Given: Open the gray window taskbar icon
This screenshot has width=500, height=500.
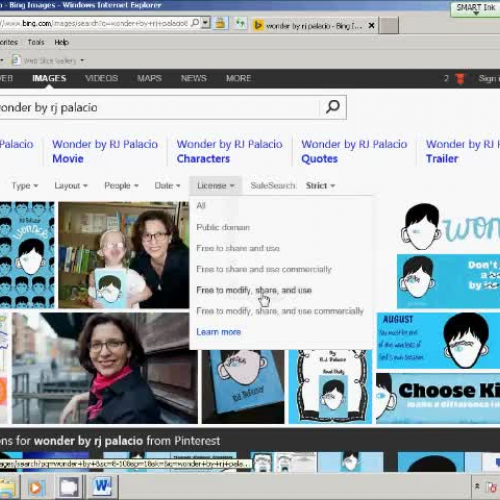Looking at the screenshot, I should [69, 488].
